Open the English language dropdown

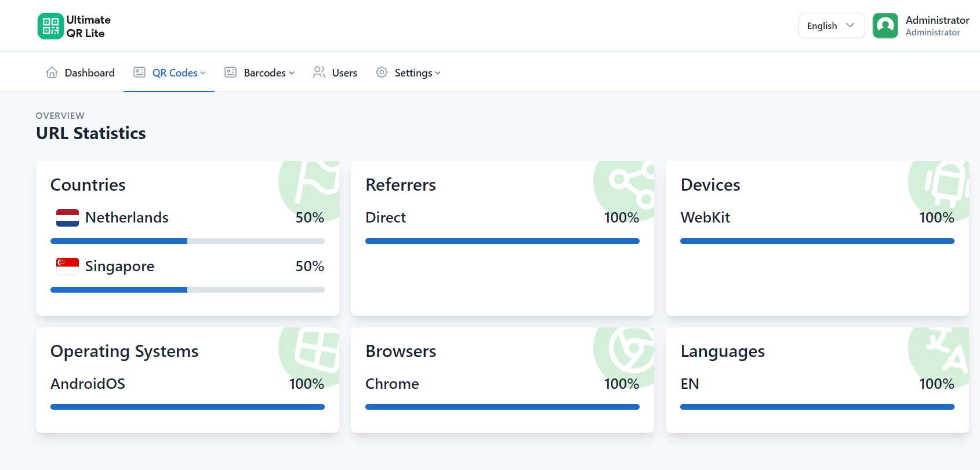(832, 25)
